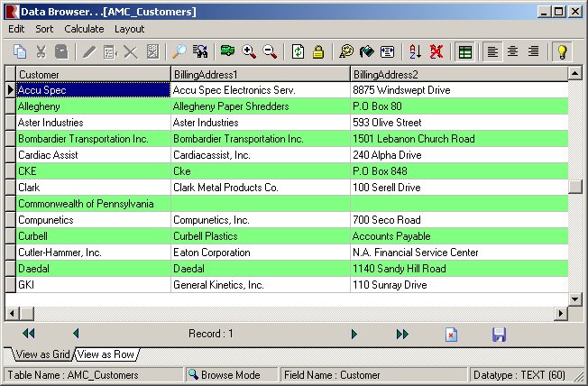Click the pencil edit icon
The image size is (588, 386).
(x=89, y=51)
